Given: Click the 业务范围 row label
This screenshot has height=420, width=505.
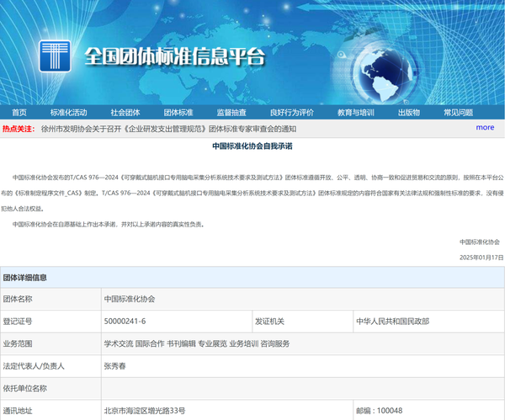Looking at the screenshot, I should [18, 343].
